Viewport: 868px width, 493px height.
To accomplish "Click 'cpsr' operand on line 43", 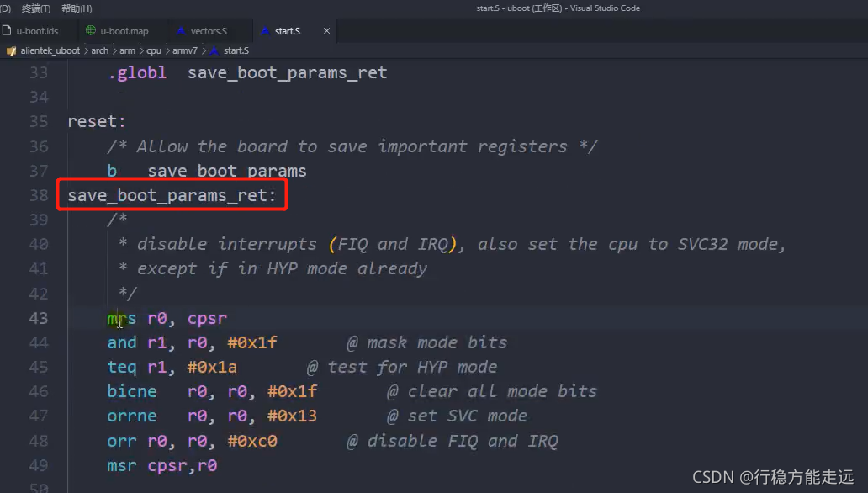I will click(207, 319).
